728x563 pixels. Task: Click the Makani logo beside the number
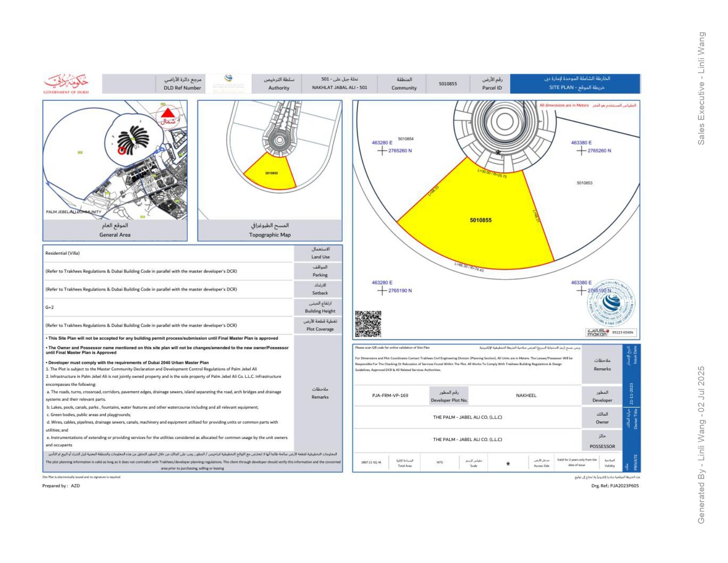[x=597, y=333]
